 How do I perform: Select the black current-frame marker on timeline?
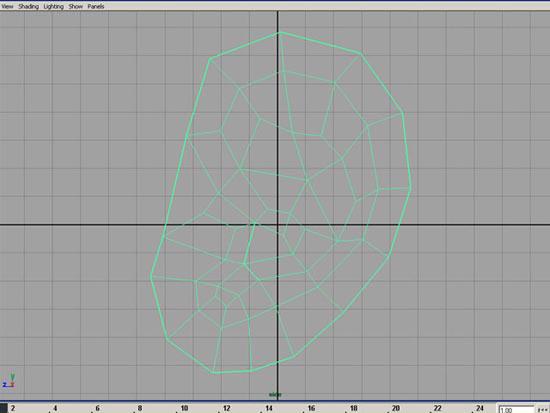point(4,408)
